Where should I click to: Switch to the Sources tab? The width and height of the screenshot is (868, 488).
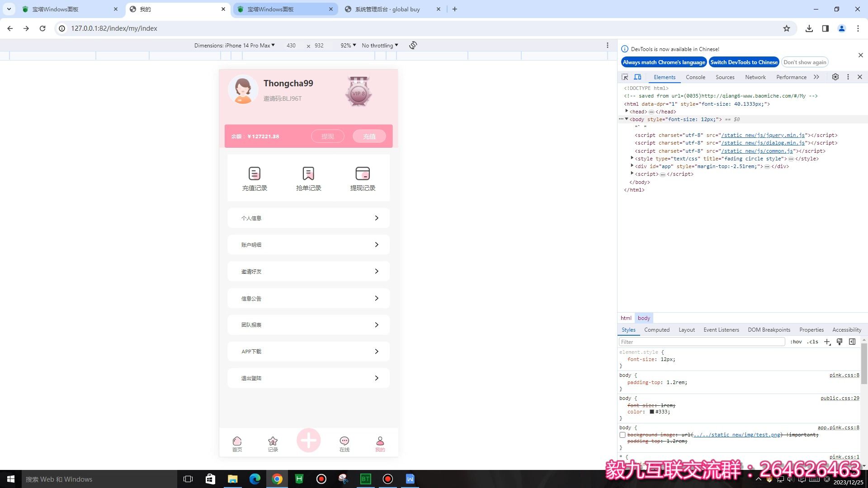tap(725, 77)
